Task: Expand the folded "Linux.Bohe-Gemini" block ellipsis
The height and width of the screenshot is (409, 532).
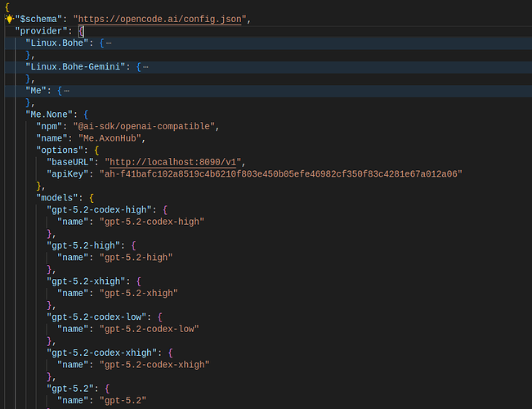Action: (x=145, y=67)
